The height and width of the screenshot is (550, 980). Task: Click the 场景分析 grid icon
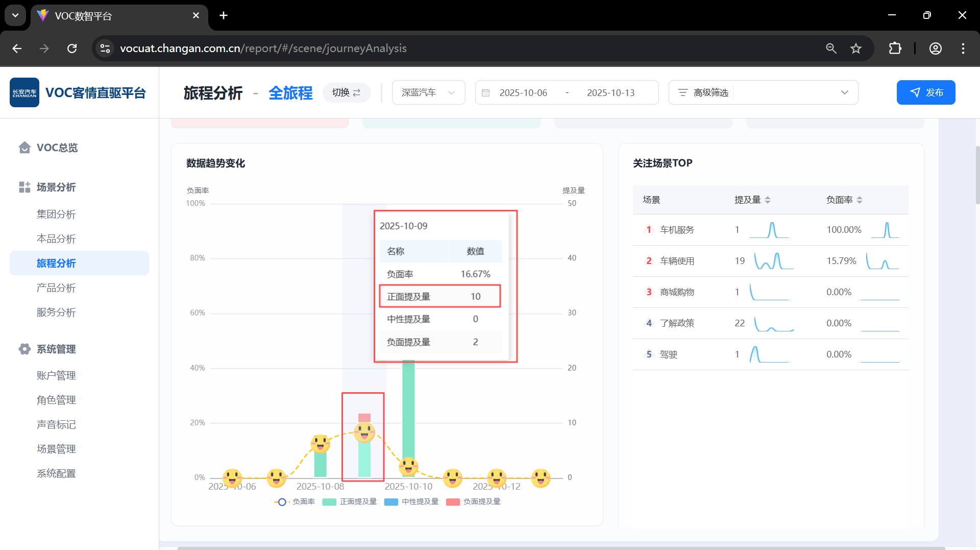tap(24, 187)
